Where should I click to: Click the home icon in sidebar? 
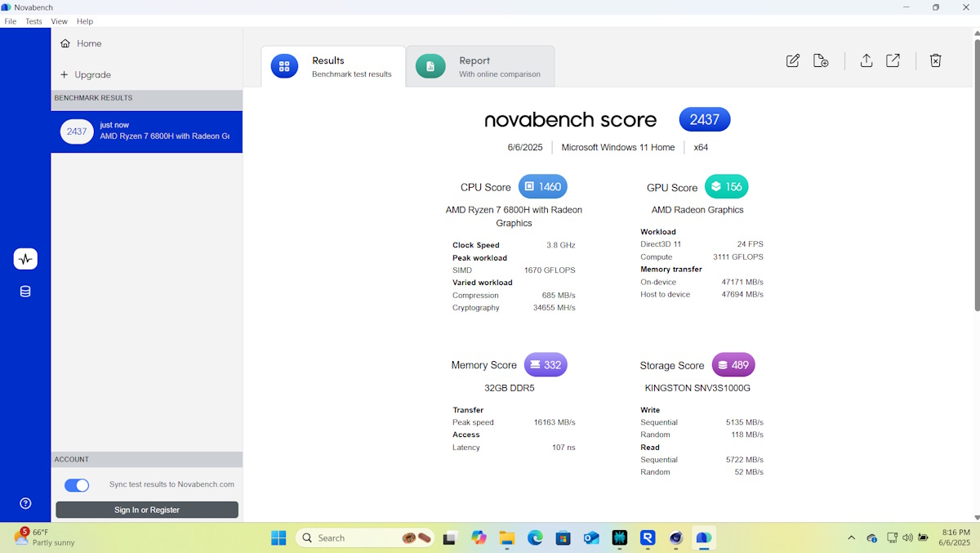(65, 43)
